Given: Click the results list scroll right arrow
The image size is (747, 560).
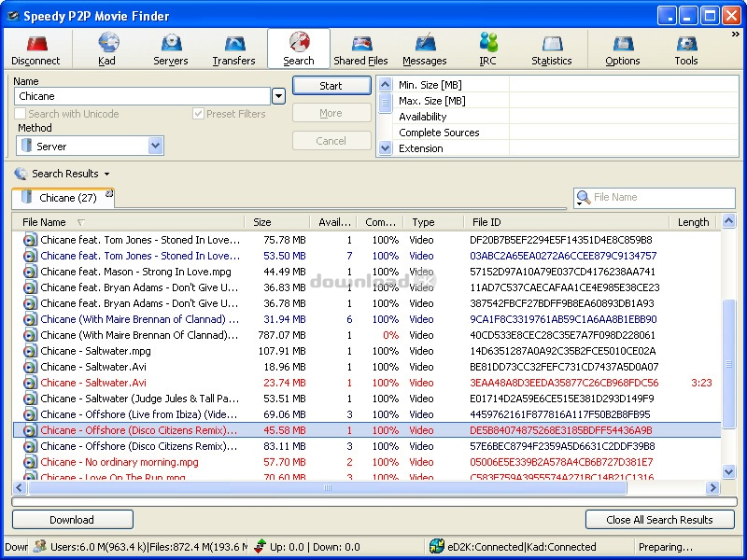Looking at the screenshot, I should [713, 487].
